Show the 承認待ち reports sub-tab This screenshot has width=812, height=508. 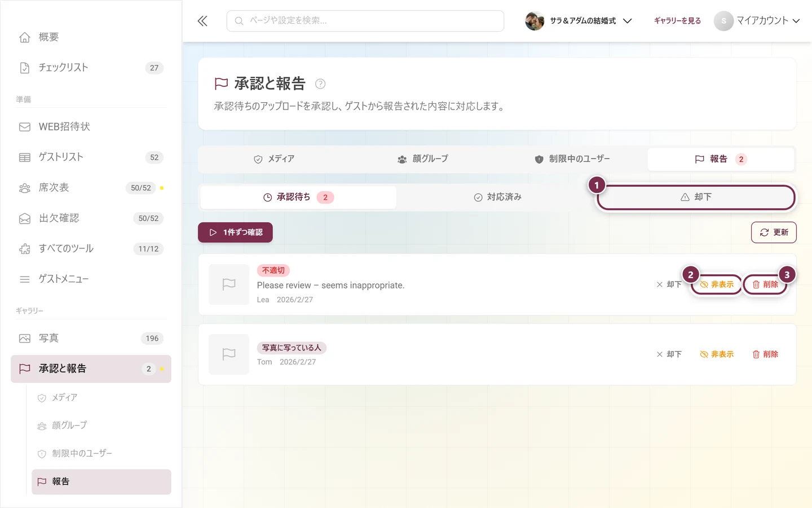point(298,198)
